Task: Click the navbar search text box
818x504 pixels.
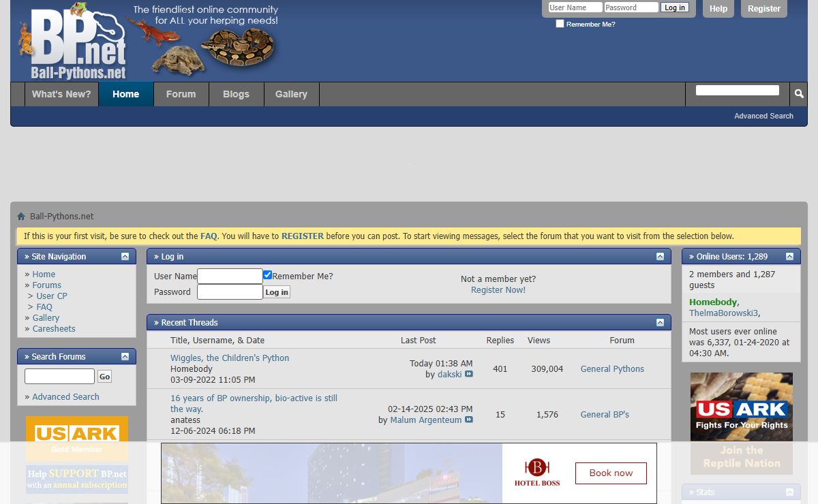Action: point(738,91)
